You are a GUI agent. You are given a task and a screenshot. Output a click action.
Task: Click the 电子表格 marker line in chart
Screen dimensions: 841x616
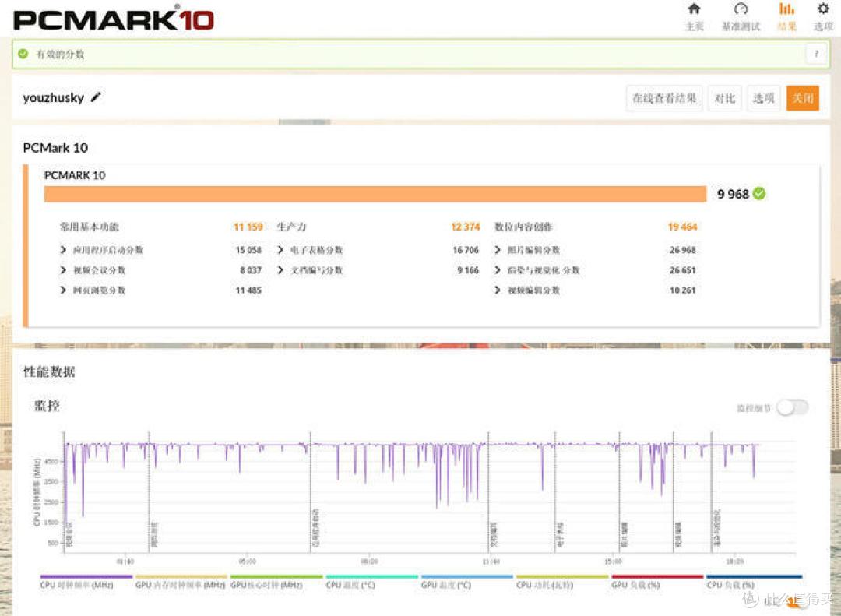[x=556, y=492]
